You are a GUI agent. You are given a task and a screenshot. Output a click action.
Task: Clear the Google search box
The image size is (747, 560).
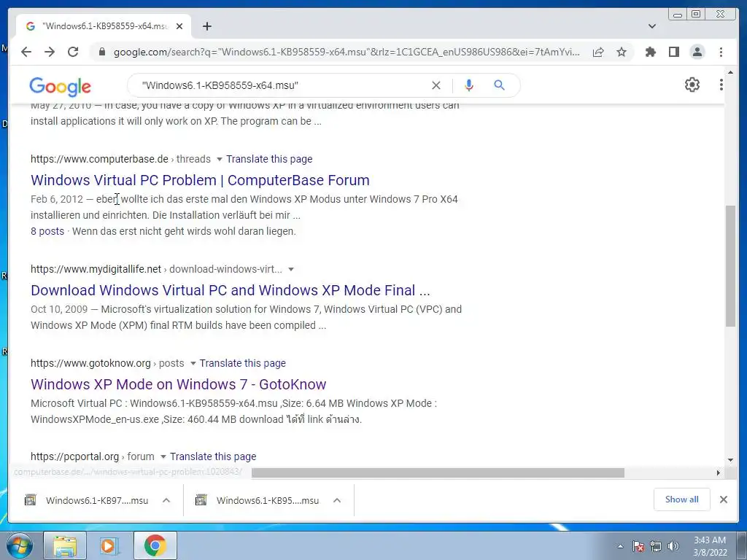tap(436, 85)
